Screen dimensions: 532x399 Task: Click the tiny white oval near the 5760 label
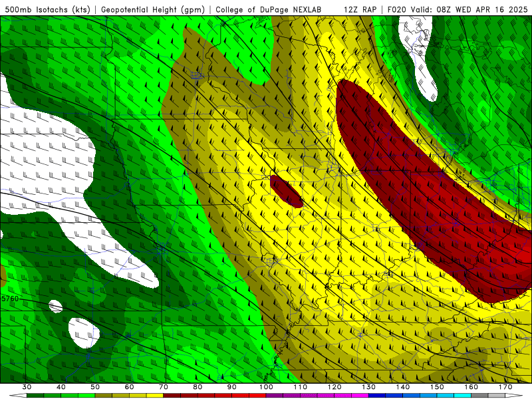[56, 306]
